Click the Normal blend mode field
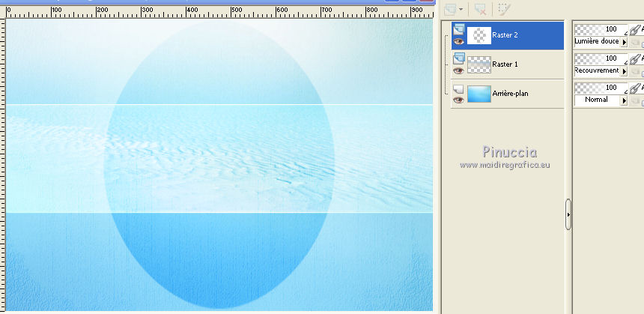 pos(597,100)
